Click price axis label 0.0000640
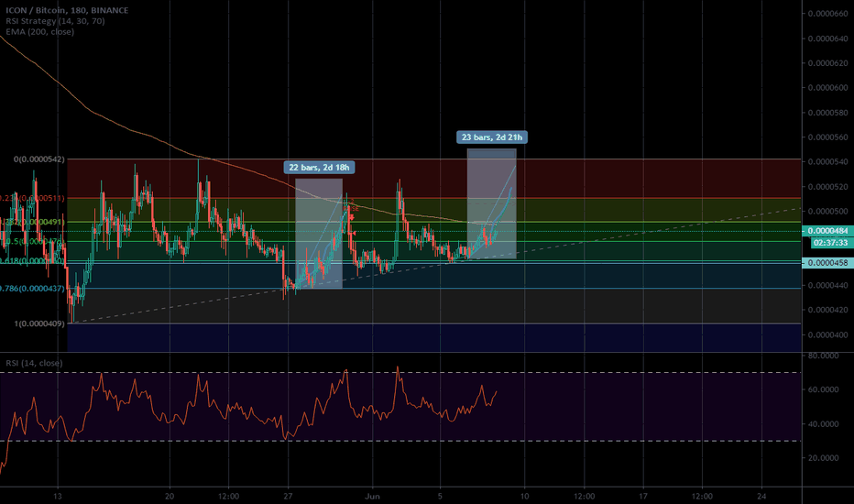The width and height of the screenshot is (854, 504). 827,38
